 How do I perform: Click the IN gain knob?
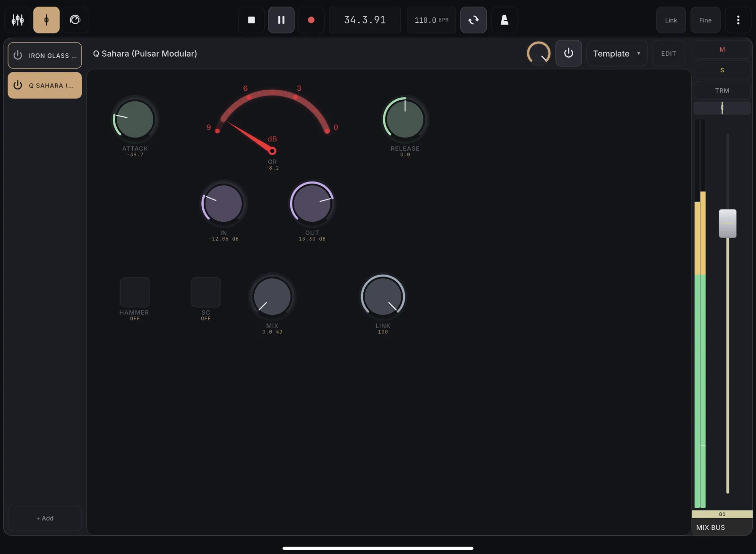tap(223, 203)
